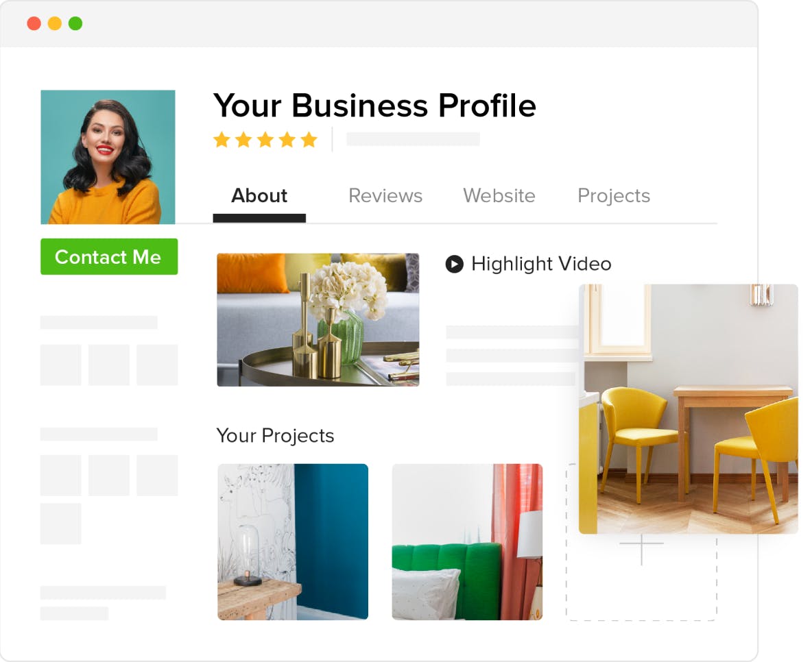Open the Reviews tab
Viewport: 812px width, 662px height.
[x=385, y=195]
